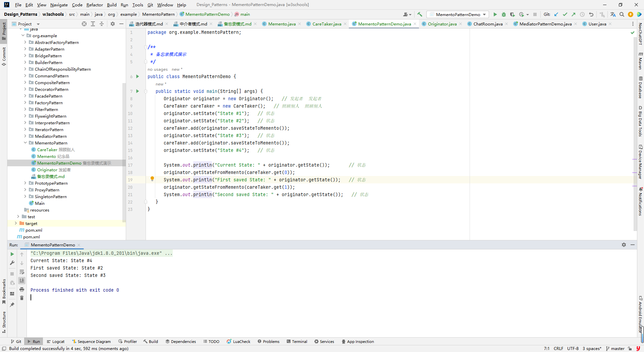The height and width of the screenshot is (352, 644).
Task: Expand the ProxyPattern package folder
Action: [x=25, y=190]
